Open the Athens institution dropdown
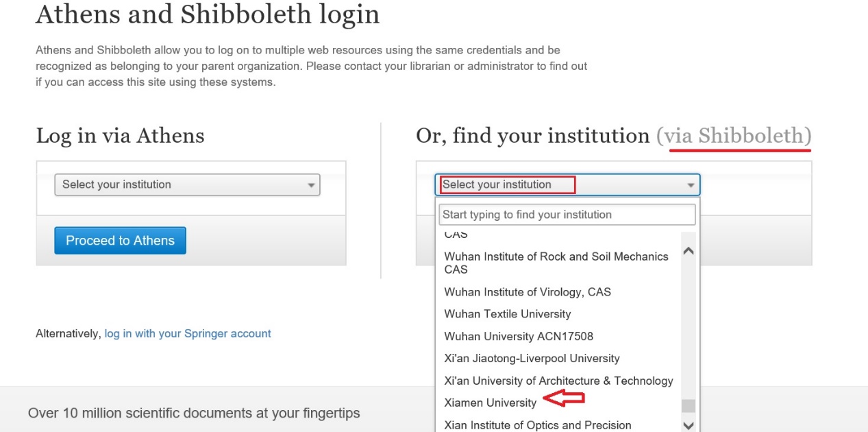This screenshot has width=868, height=432. click(x=186, y=184)
